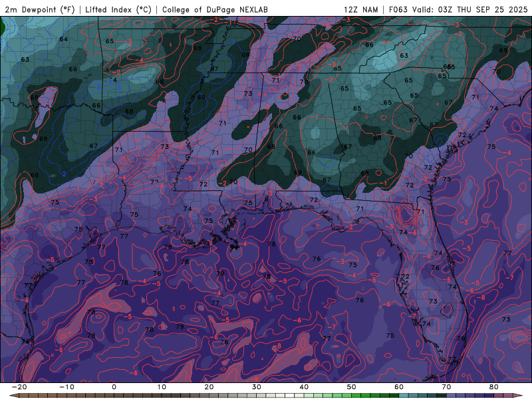Click the '40' color scale label
Screen dimensions: 532x399
click(304, 387)
